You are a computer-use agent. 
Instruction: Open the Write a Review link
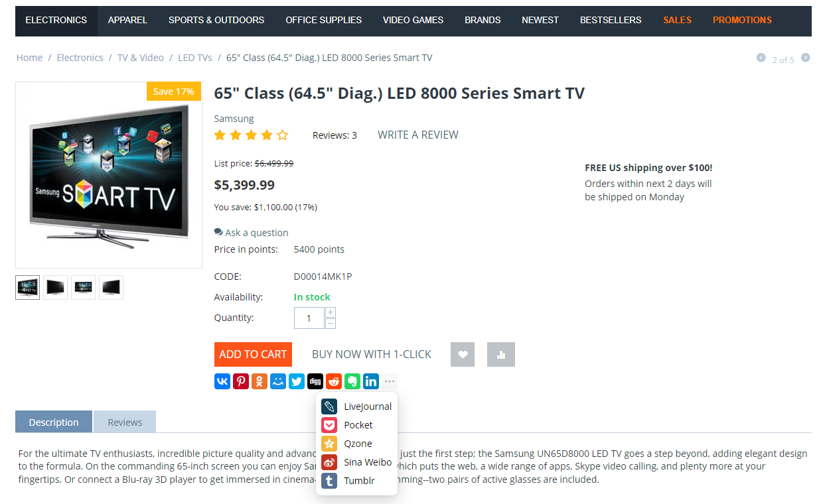pyautogui.click(x=418, y=135)
